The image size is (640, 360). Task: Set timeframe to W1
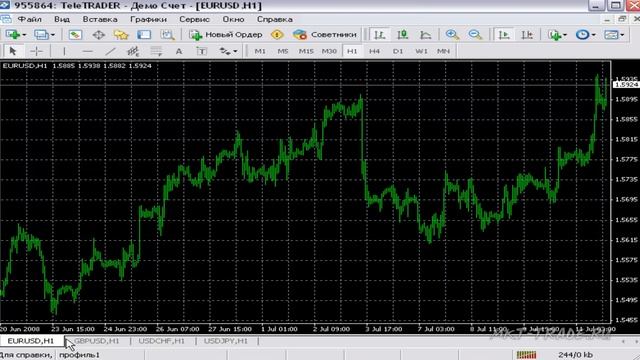tap(421, 51)
